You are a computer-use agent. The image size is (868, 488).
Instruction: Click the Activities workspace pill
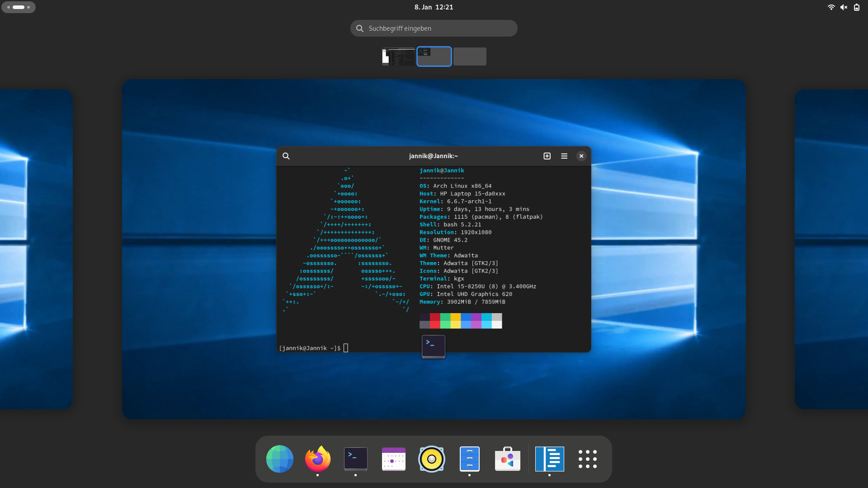(19, 7)
